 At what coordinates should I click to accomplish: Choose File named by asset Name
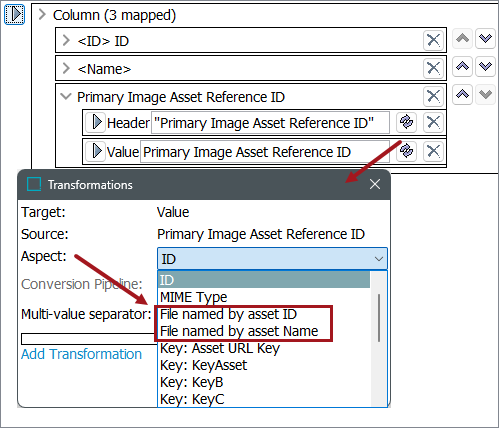pos(239,331)
